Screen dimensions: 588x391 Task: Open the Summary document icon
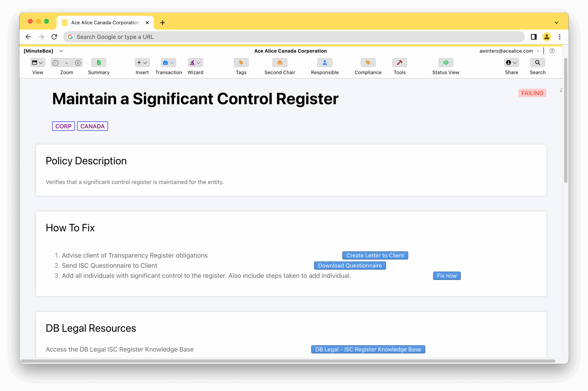[x=99, y=63]
